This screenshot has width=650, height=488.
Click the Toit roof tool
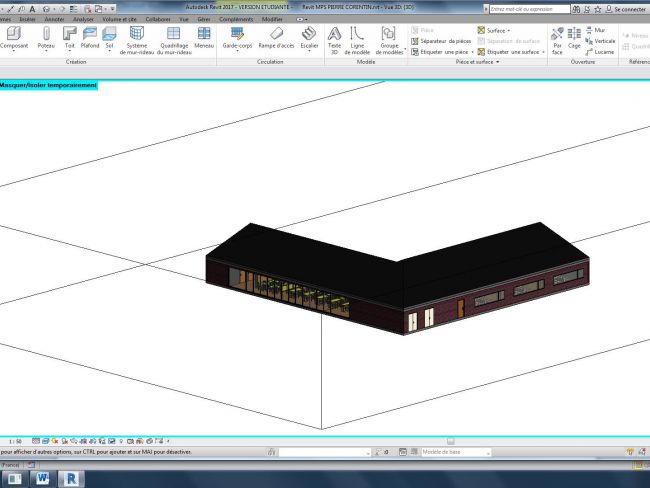pyautogui.click(x=69, y=36)
